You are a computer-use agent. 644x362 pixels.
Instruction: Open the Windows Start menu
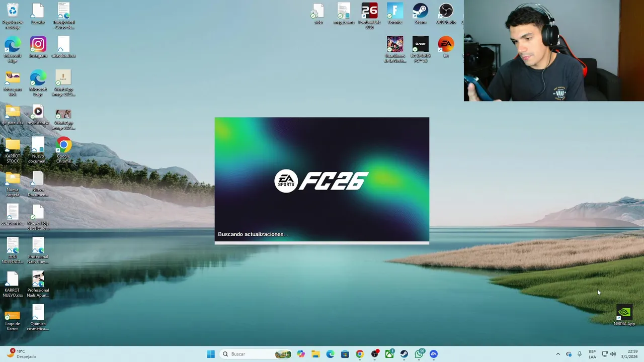[x=211, y=354]
